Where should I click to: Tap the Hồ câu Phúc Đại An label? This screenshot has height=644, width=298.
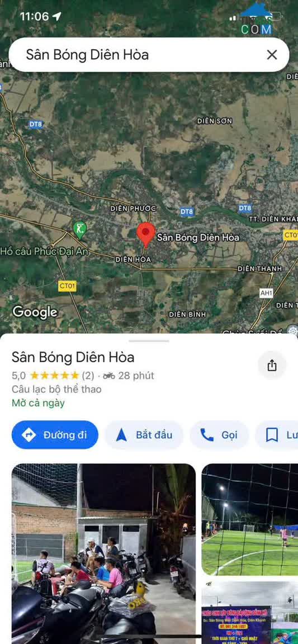[44, 252]
